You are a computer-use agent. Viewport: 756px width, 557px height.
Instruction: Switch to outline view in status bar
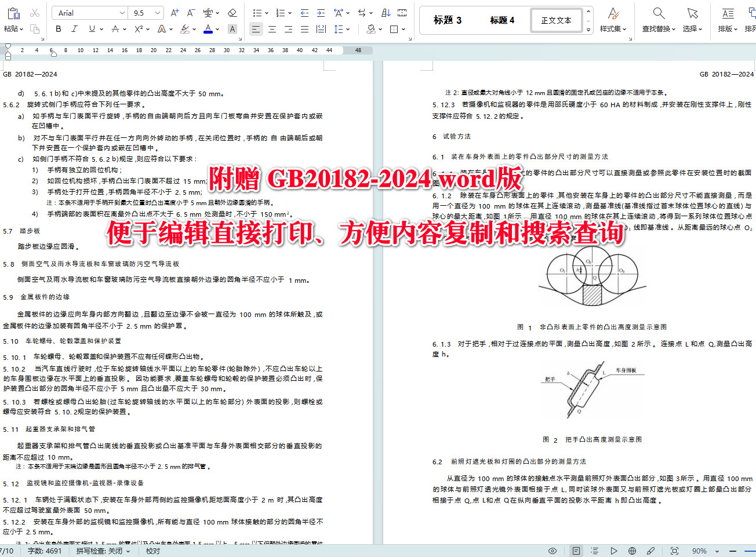[x=594, y=551]
